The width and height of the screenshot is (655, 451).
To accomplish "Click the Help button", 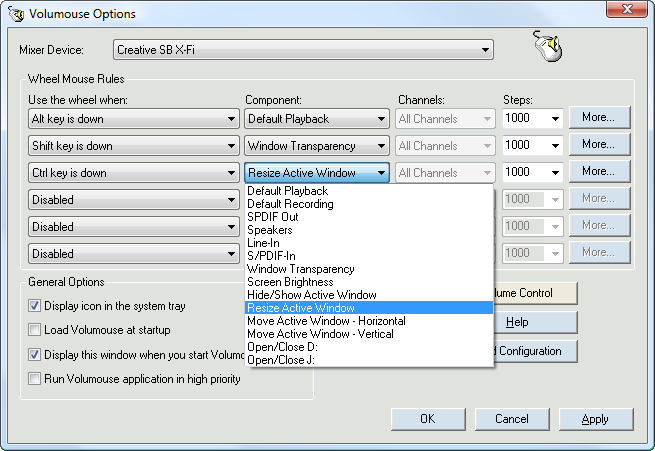I will [516, 323].
